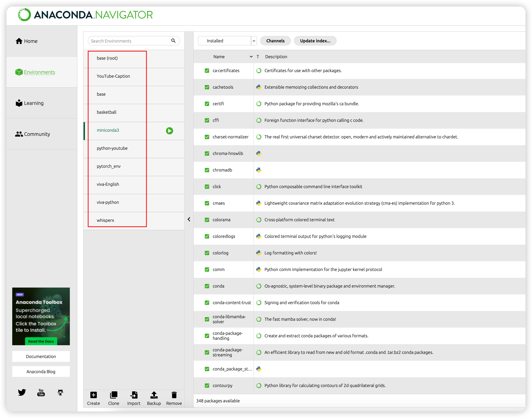
Task: Open the Learning section
Action: [x=42, y=103]
